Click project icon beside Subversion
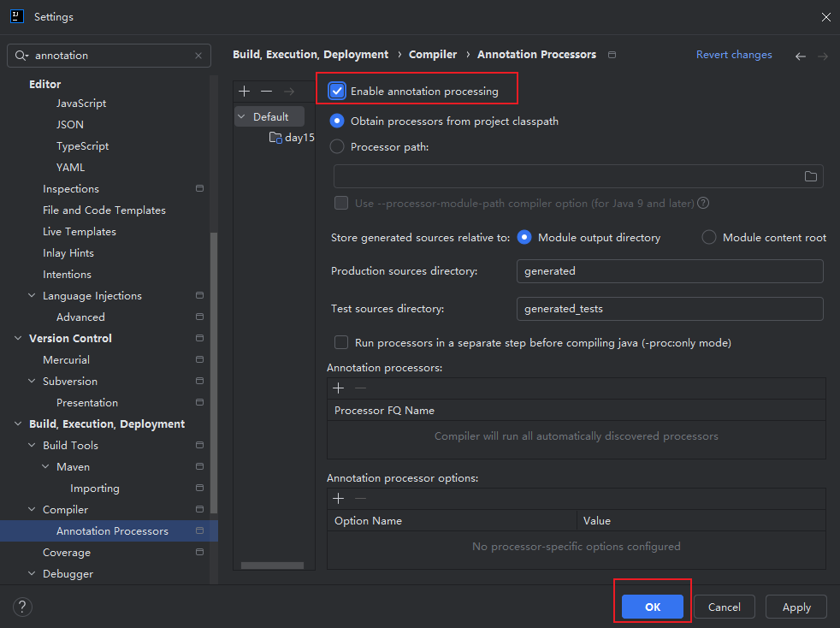Screen dimensions: 840x628 pos(200,381)
